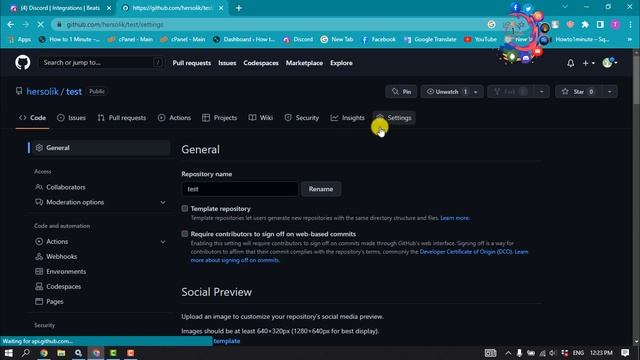Expand Moderation options section

coord(100,202)
